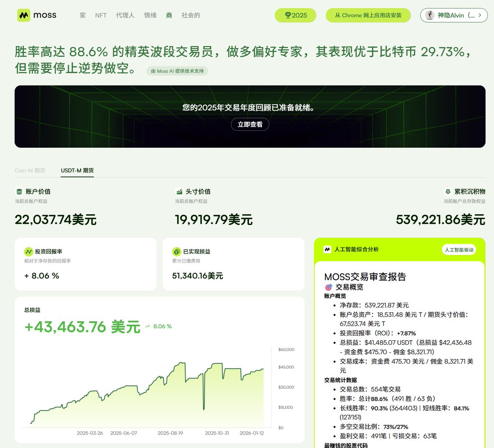This screenshot has height=448, width=494.
Task: Click the MOSS交易审查报告 heading
Action: [365, 277]
